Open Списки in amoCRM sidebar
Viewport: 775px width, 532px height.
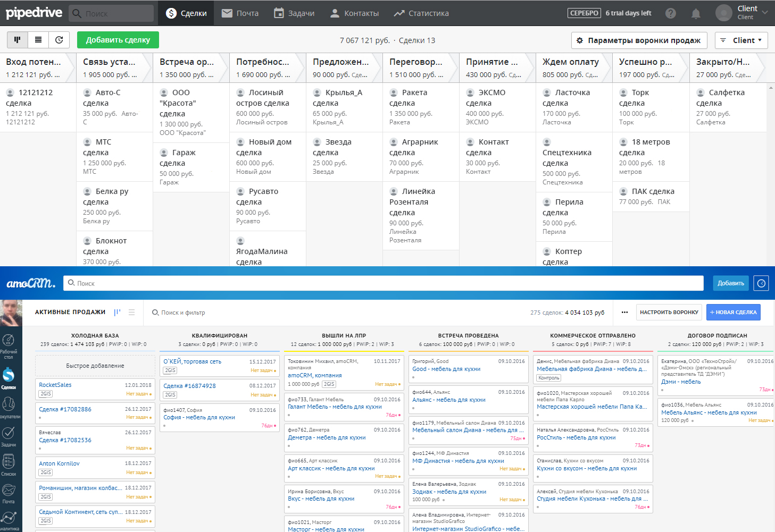[x=9, y=466]
